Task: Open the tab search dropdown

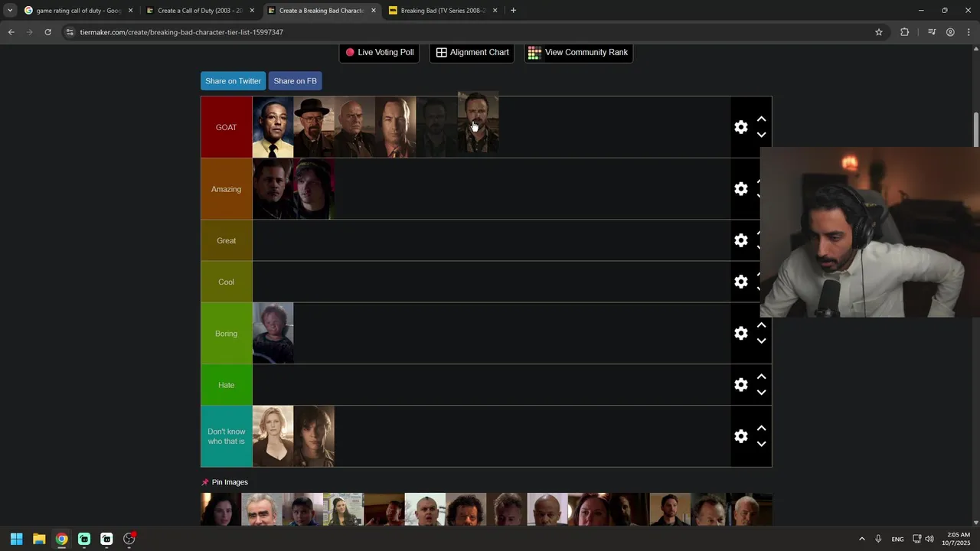Action: [9, 11]
